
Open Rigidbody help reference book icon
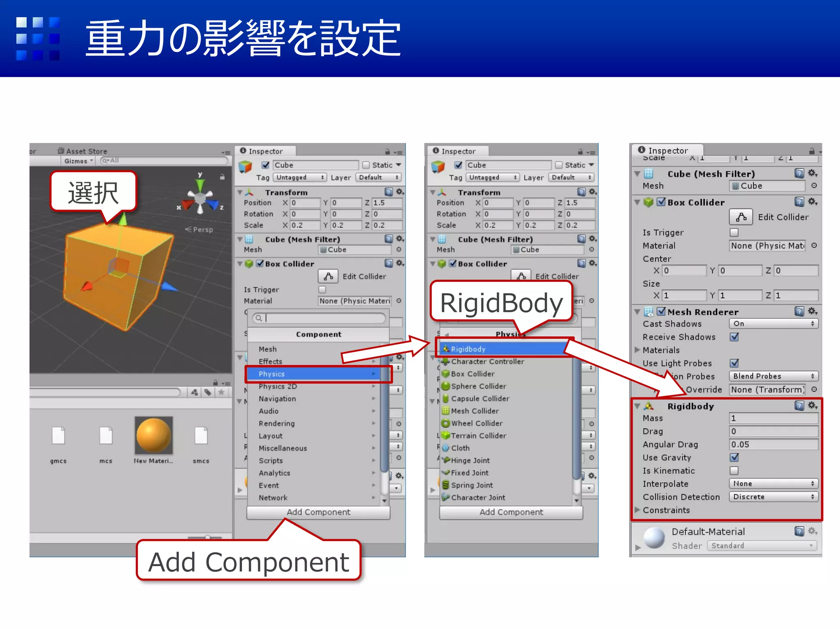[799, 406]
